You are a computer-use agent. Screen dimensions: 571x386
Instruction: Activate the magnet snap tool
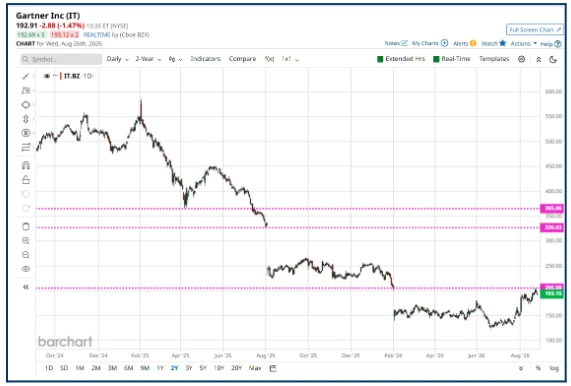(25, 166)
